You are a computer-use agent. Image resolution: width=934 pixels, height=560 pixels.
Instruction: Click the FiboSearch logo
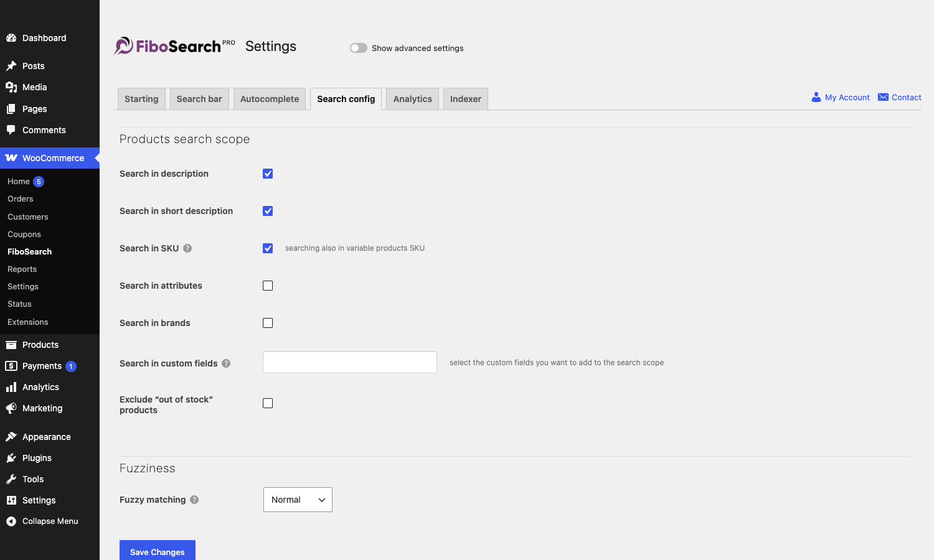click(174, 46)
